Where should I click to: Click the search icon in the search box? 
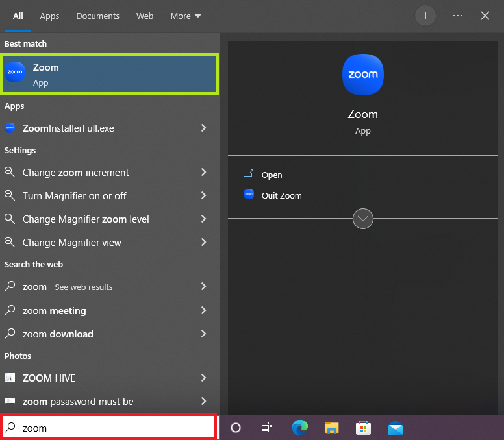tap(10, 427)
